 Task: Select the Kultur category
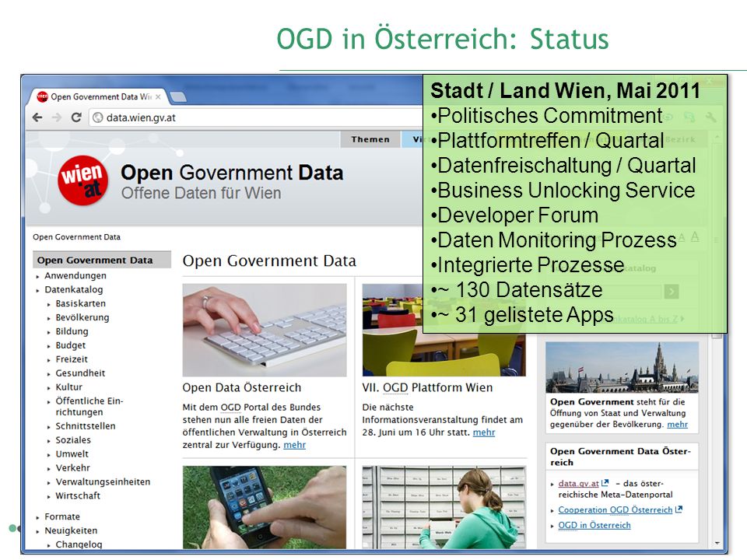point(68,387)
